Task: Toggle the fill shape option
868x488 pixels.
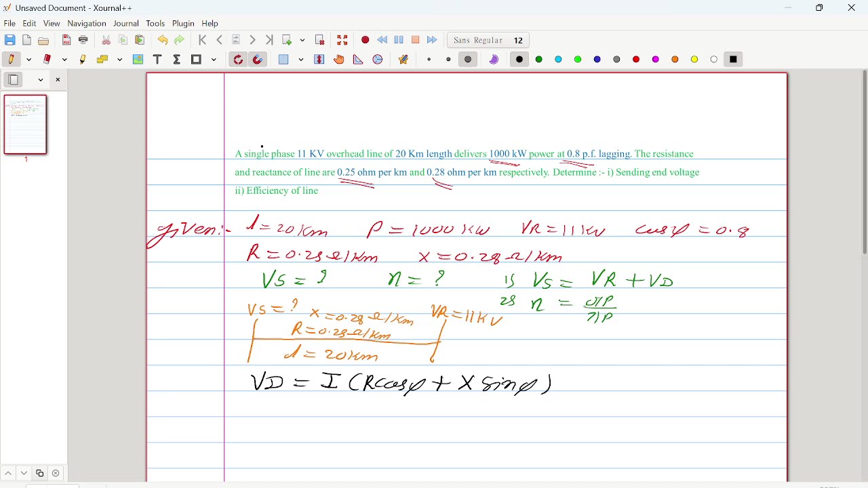Action: click(494, 60)
